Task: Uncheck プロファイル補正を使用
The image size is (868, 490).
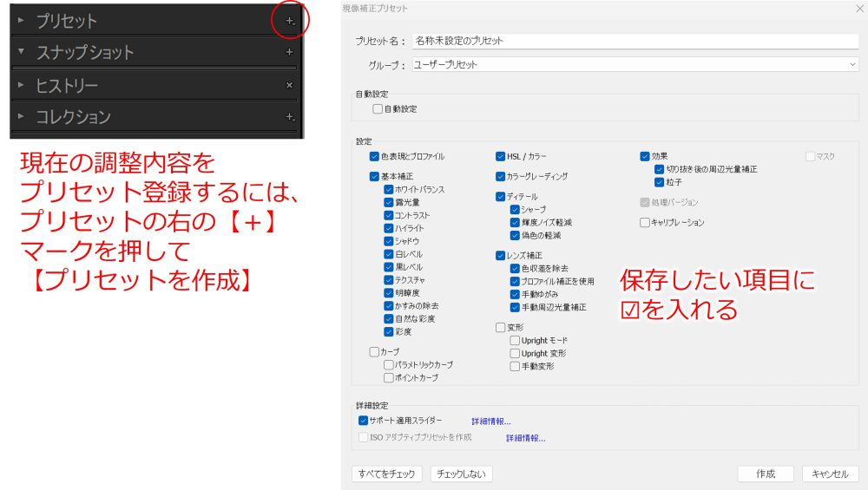Action: point(515,282)
